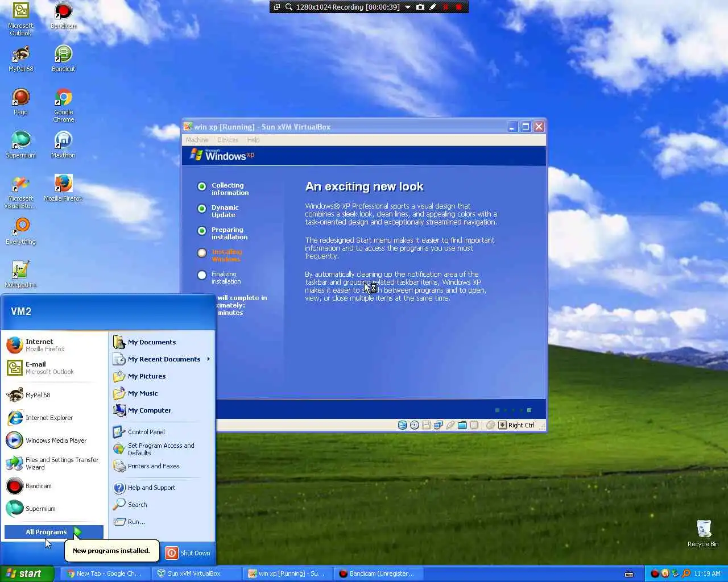This screenshot has width=728, height=582.
Task: Click VirtualBox CD/DVD status icon
Action: tap(414, 425)
